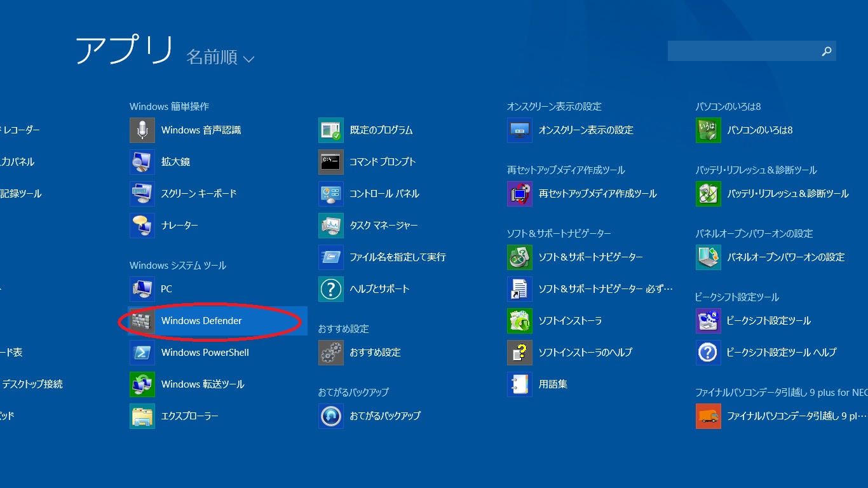
Task: Open ピークシフト設定ツール ヘルプ icon
Action: tap(709, 353)
